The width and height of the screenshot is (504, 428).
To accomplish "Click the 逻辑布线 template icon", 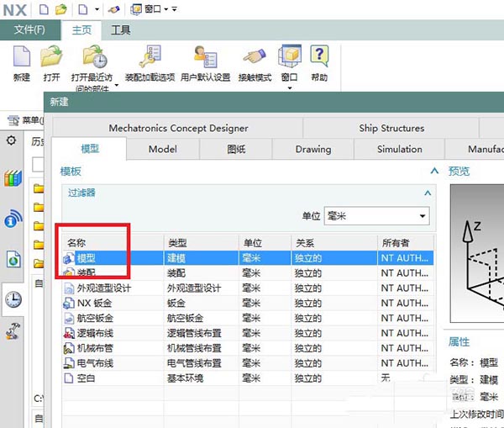I will click(69, 333).
